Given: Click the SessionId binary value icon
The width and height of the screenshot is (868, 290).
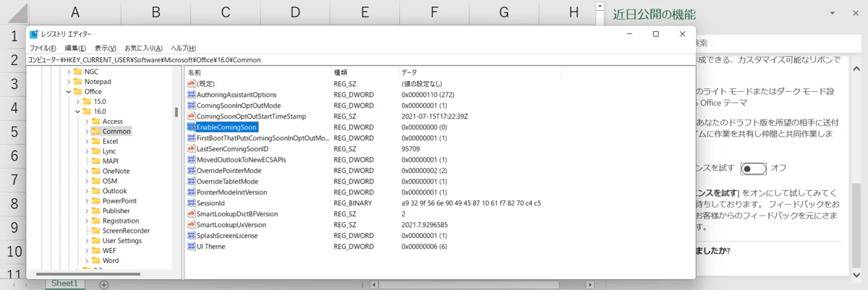Looking at the screenshot, I should [192, 203].
